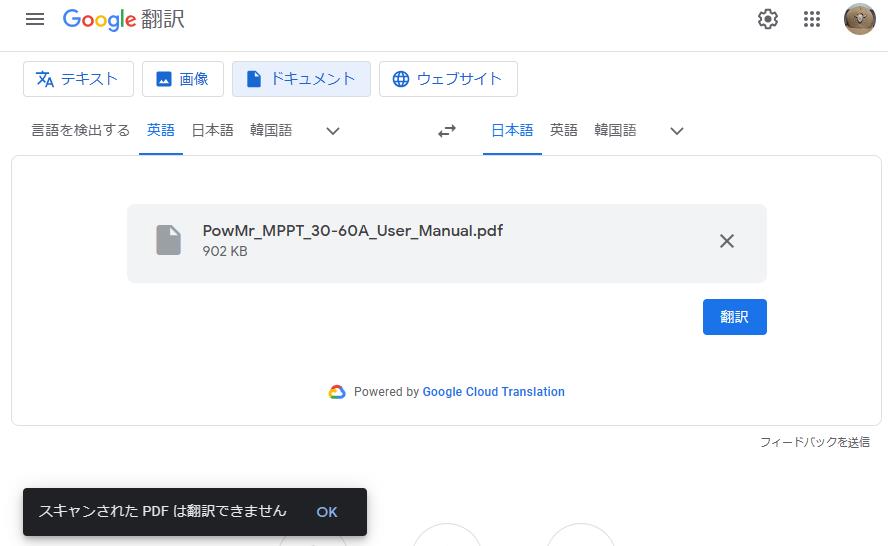Click フィードバックを送信 link
Viewport: 888px width, 546px height.
tap(814, 442)
